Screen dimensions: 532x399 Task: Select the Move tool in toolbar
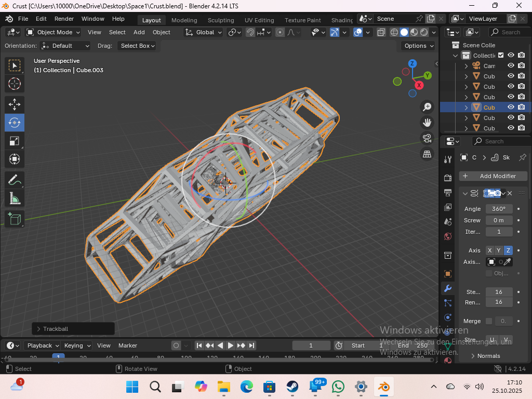tap(15, 104)
